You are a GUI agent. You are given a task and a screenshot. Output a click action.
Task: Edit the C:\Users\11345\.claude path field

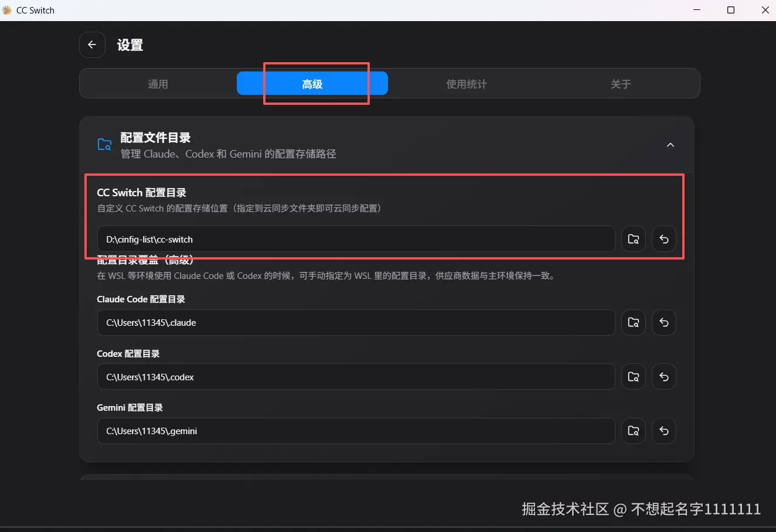coord(356,322)
